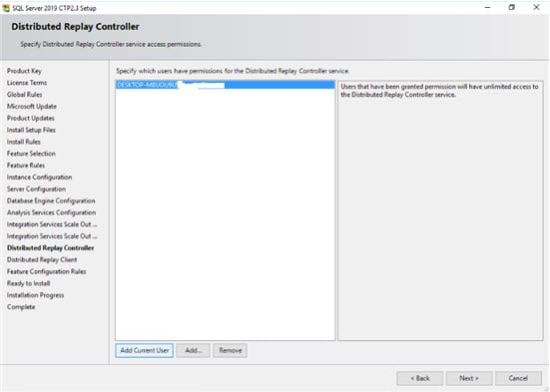Go back with the < Back button
Viewport: 550px width, 392px height.
(x=420, y=378)
